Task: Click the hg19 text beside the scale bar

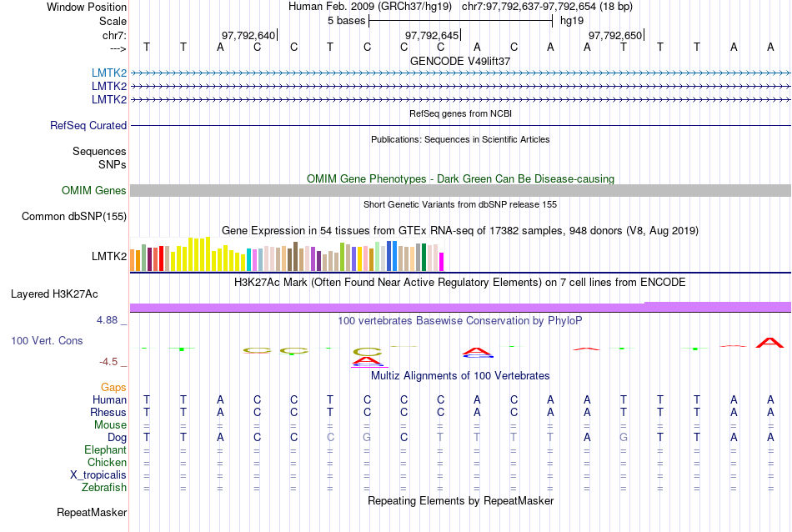Action: [572, 21]
